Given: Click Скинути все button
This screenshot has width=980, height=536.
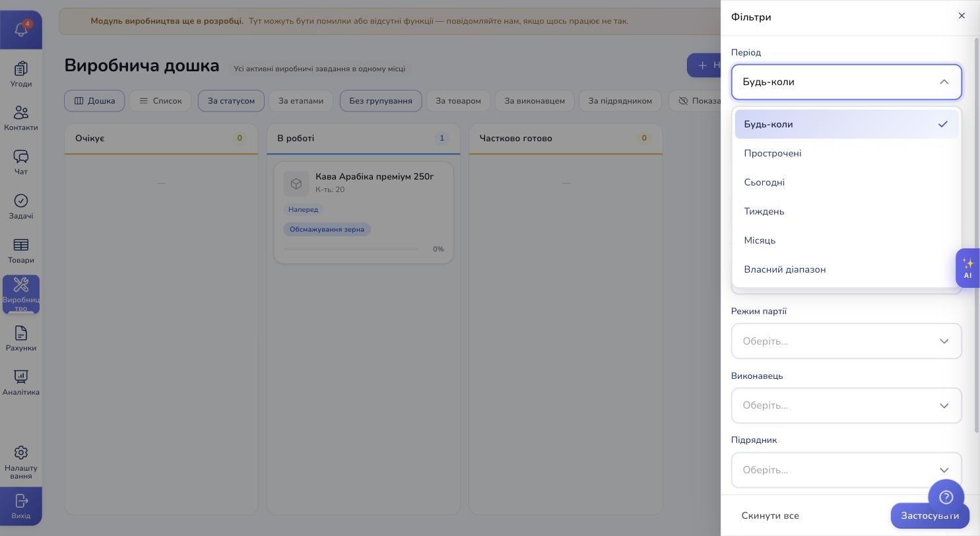Looking at the screenshot, I should coord(770,516).
